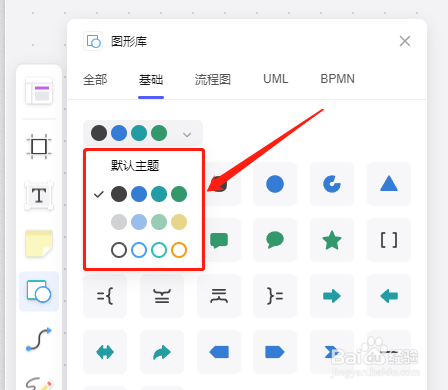Insert the square brackets shape
This screenshot has height=390, width=448.
389,240
